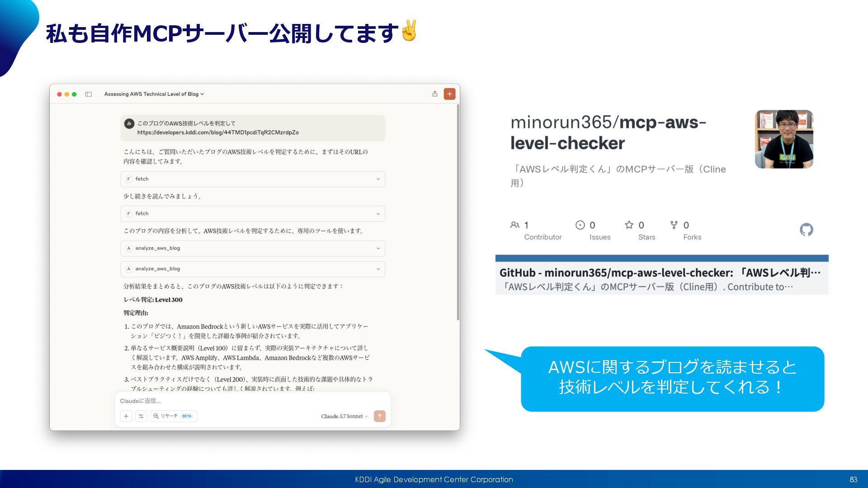Open the share icon in Claude title bar
Image resolution: width=868 pixels, height=488 pixels.
coord(434,94)
